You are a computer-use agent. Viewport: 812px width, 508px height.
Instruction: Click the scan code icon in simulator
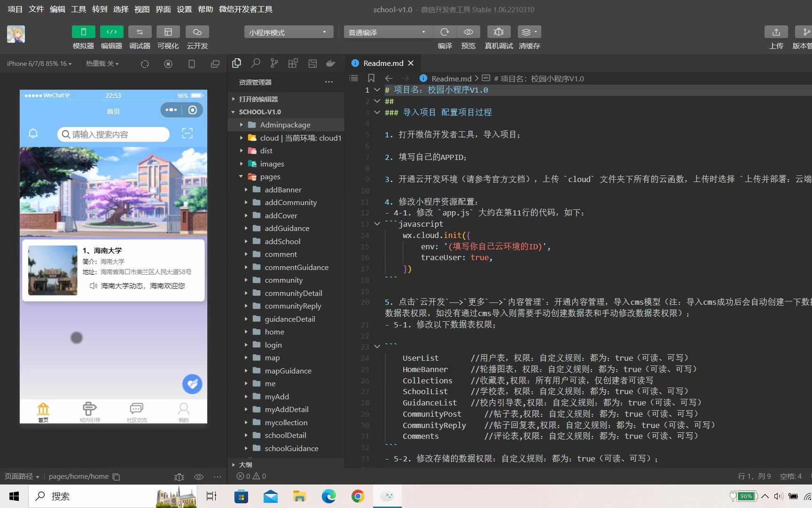tap(187, 134)
